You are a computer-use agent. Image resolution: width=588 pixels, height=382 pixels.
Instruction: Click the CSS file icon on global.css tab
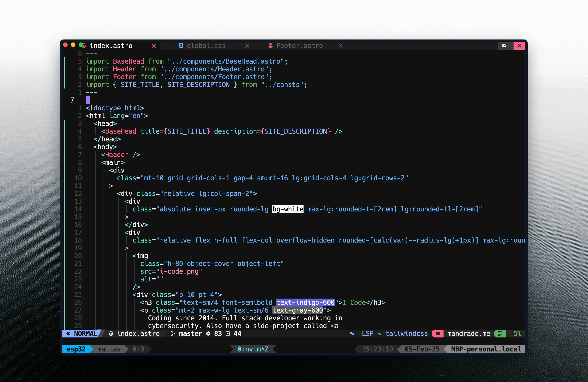click(x=181, y=46)
